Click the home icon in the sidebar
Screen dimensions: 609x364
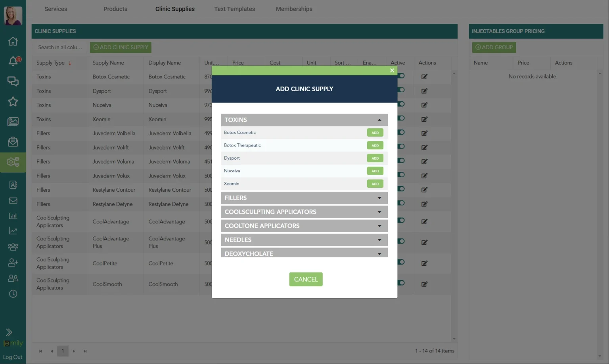[13, 41]
